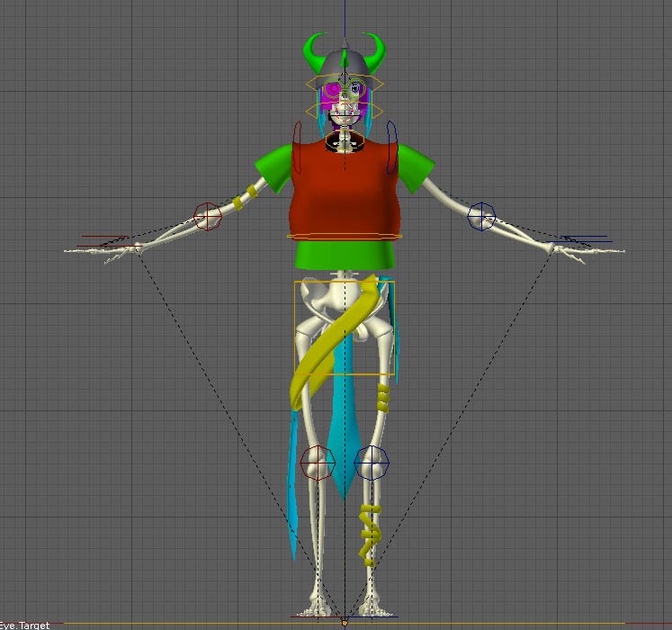Click the blue-pupil eye on the skull
672x630 pixels.
(356, 88)
